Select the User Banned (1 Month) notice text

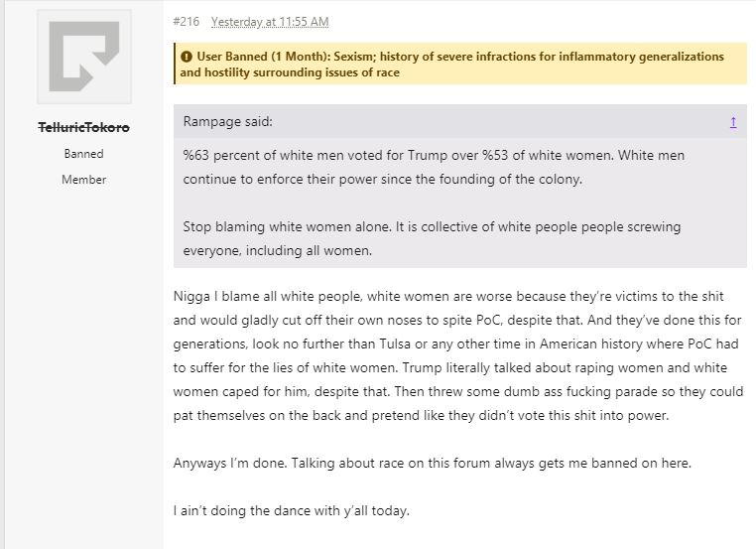(452, 65)
